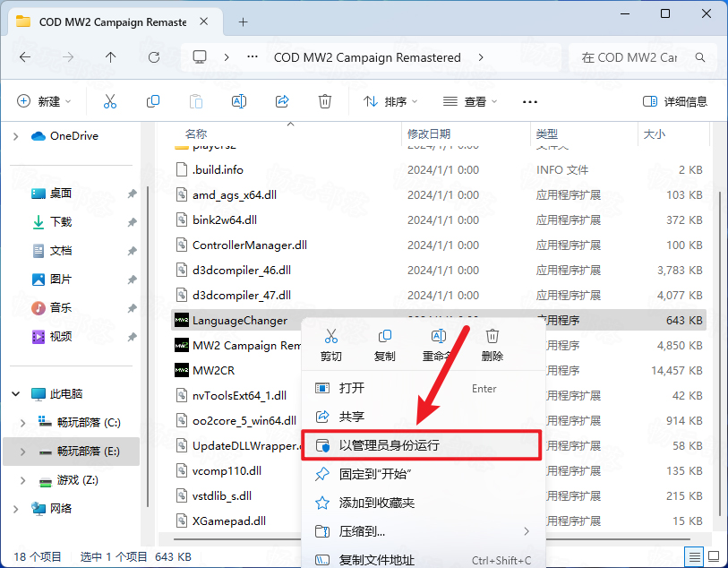Click the Share icon in the toolbar
The image size is (728, 568).
(282, 101)
